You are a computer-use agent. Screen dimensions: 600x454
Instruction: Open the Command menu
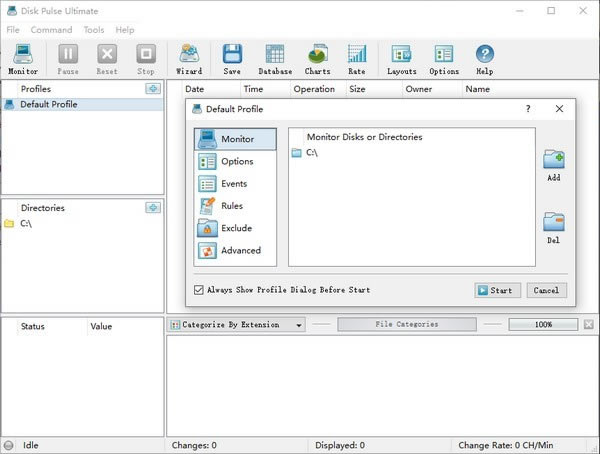pos(51,30)
